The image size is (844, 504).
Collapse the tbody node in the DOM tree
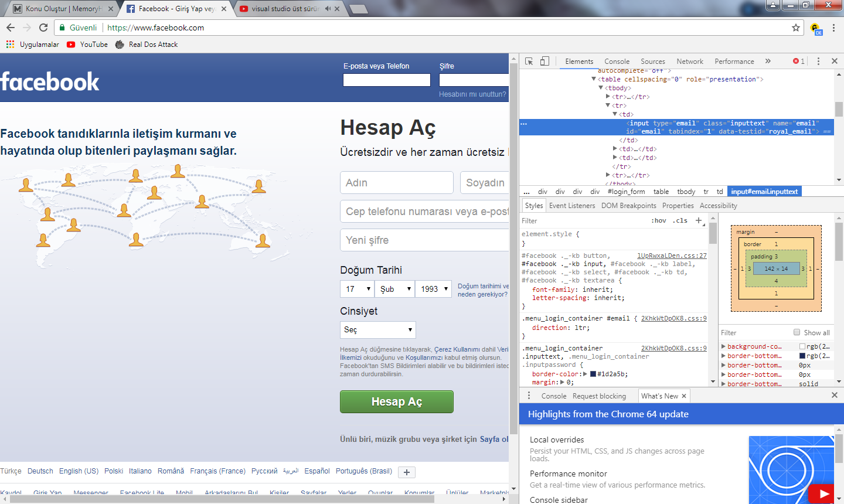(x=601, y=88)
